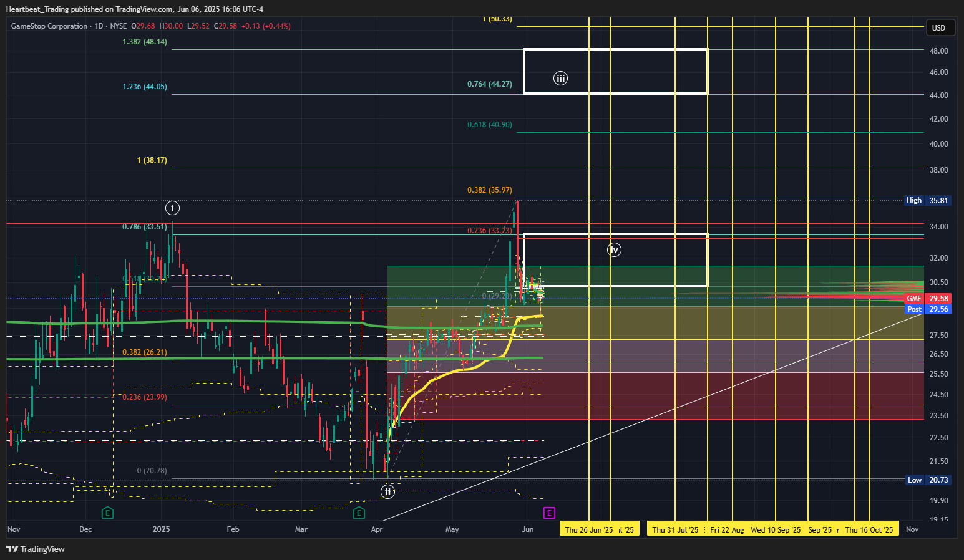Click the 0.382 (26.21) Fibonacci label
The height and width of the screenshot is (560, 964).
[145, 352]
